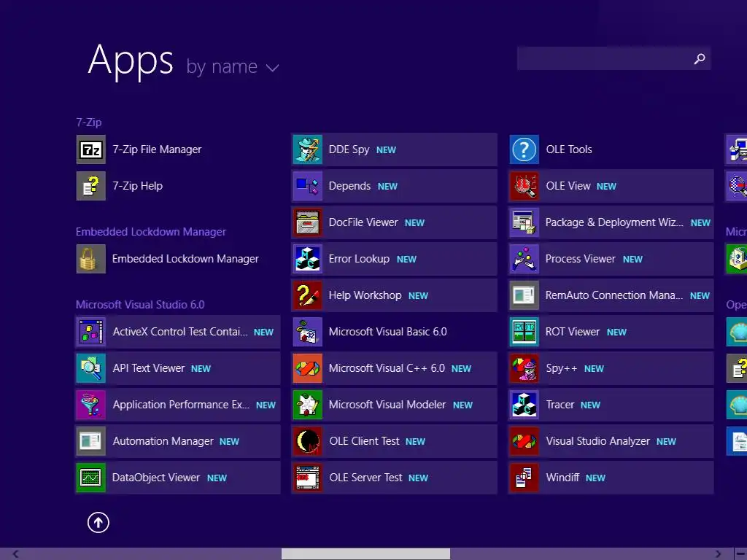
Task: Open Package & Deployment Wizard icon
Action: [525, 222]
